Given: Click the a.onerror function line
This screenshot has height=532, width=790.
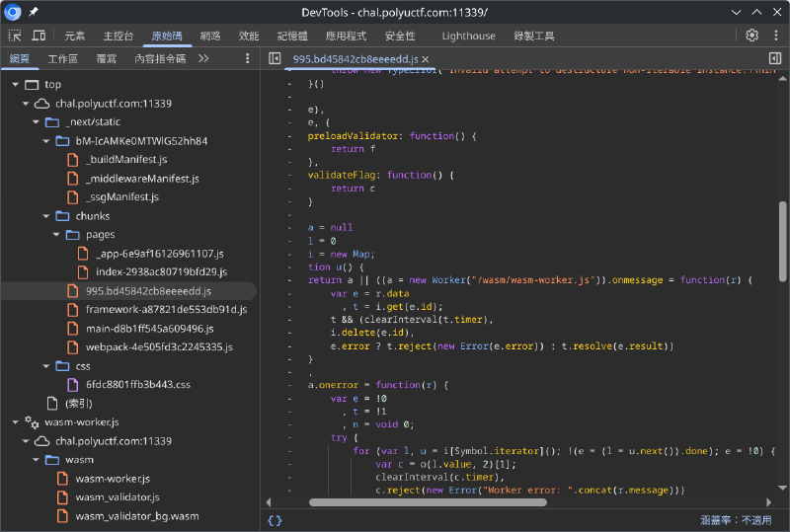Looking at the screenshot, I should 378,385.
